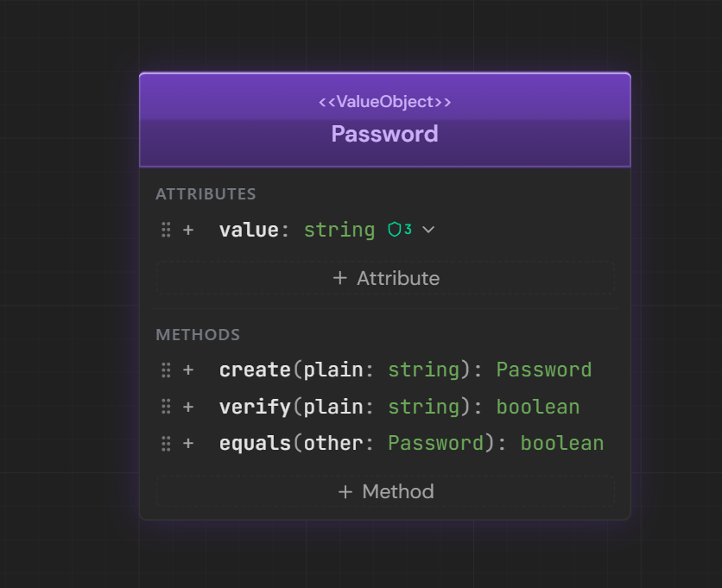Image resolution: width=722 pixels, height=588 pixels.
Task: Add a new attribute with + Attribute
Action: [x=385, y=278]
